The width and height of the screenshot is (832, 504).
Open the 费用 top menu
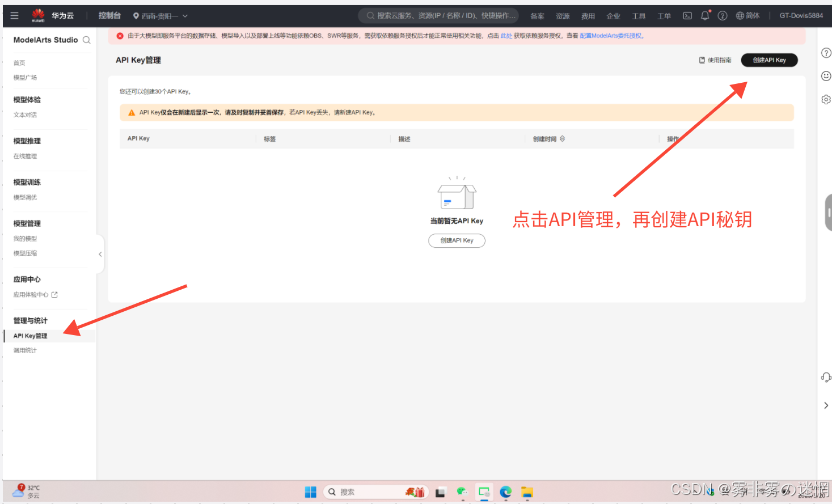pyautogui.click(x=588, y=16)
